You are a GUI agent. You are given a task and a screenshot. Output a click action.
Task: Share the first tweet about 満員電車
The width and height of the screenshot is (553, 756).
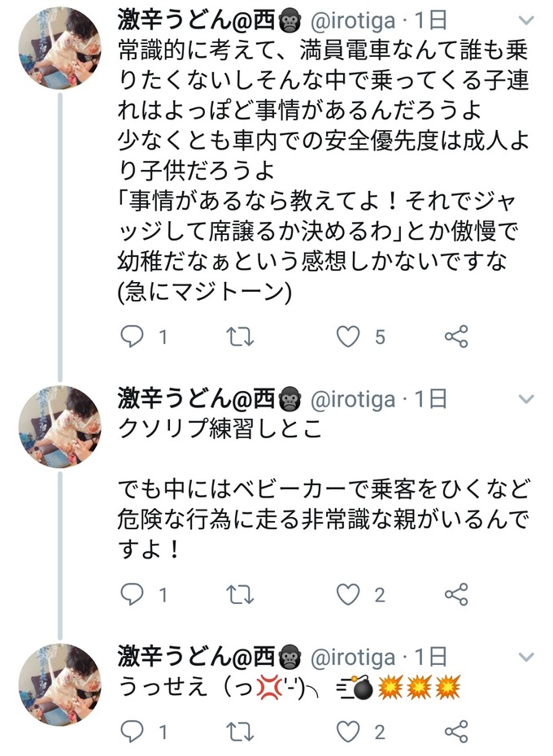[x=457, y=337]
